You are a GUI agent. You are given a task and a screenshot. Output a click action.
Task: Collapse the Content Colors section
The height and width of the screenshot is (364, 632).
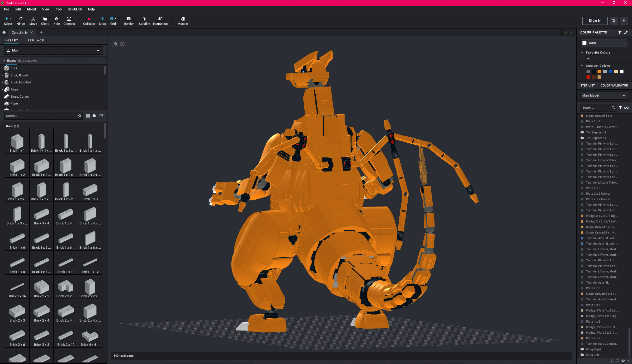[x=582, y=66]
